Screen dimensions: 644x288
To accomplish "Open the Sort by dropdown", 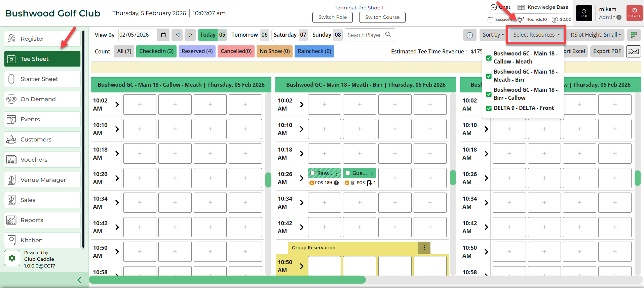I will [493, 35].
